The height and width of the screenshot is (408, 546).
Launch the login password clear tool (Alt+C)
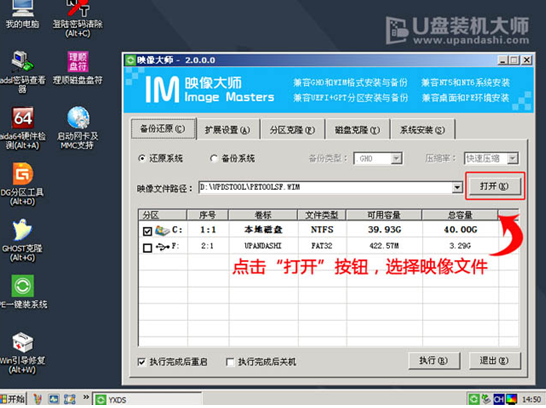77,18
